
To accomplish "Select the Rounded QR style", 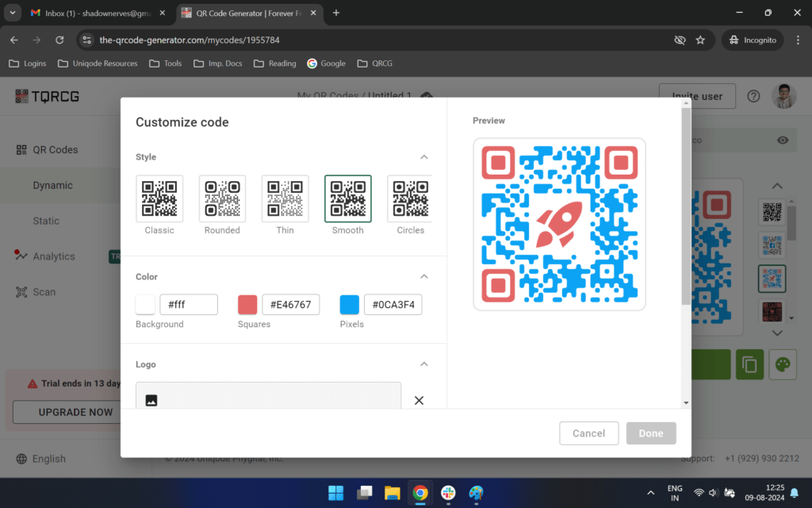I will click(222, 198).
